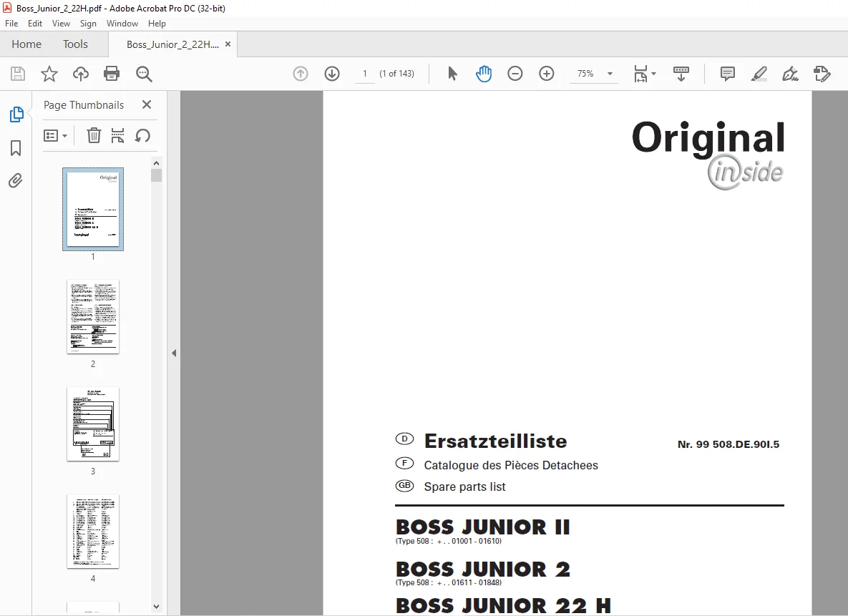Add file to starred with star icon

[x=49, y=74]
